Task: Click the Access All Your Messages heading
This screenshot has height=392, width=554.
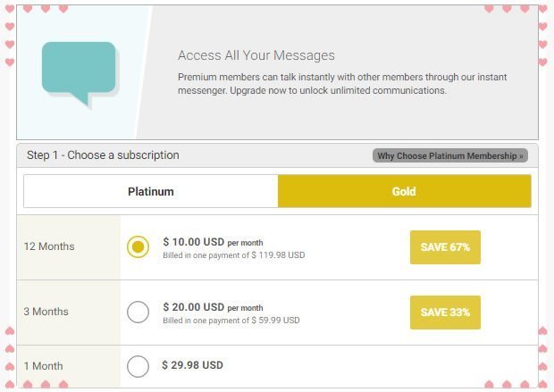Action: coord(256,55)
